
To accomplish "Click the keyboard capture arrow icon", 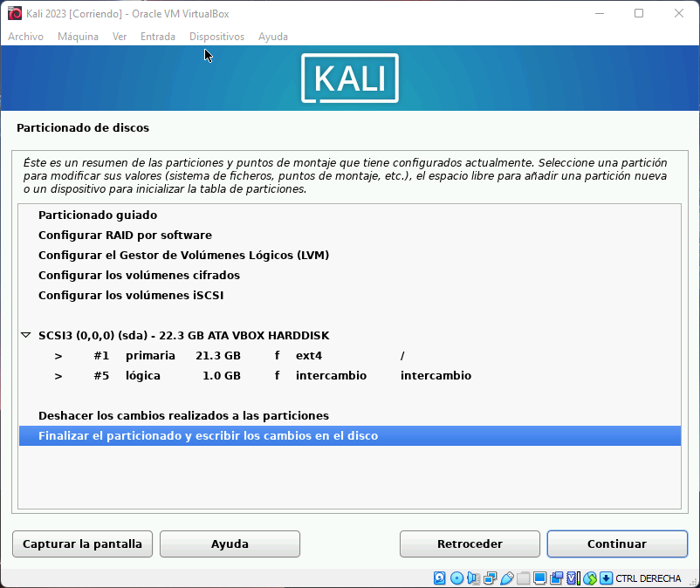I will (x=606, y=578).
